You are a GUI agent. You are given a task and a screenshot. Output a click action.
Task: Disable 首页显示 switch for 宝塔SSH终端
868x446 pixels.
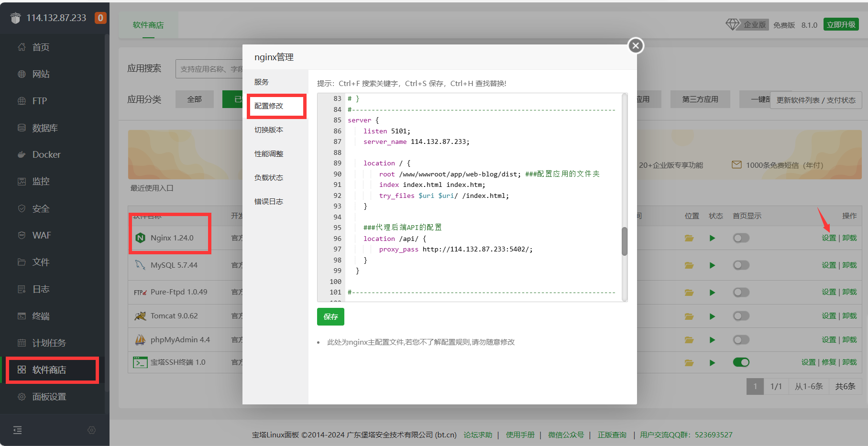741,362
